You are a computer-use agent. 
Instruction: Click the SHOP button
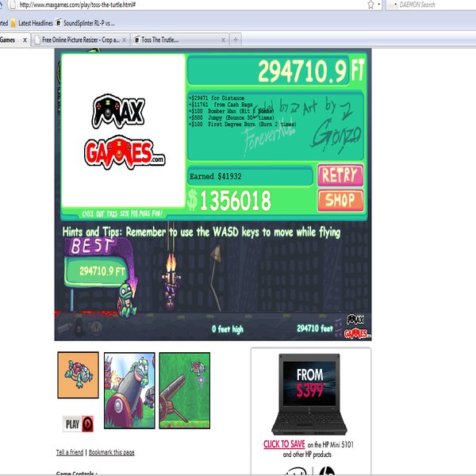click(340, 200)
